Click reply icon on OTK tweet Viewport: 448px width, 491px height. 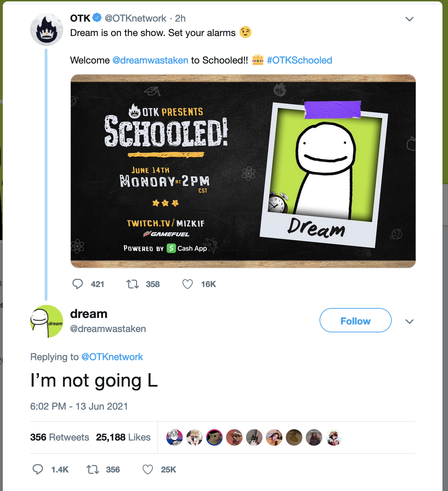(x=78, y=284)
